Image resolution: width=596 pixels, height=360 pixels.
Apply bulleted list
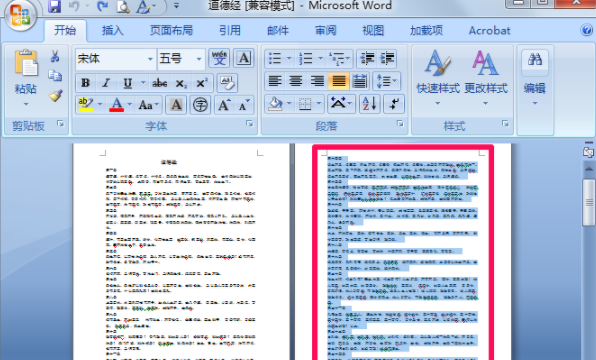click(275, 59)
